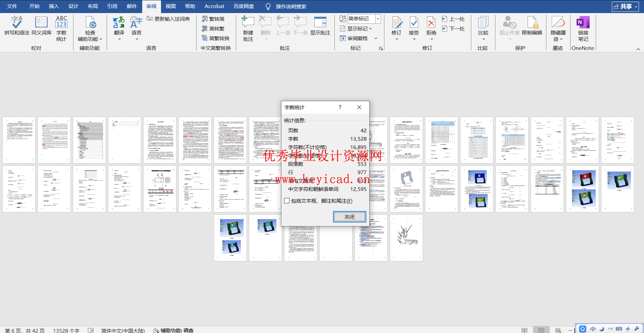Click the 共享 share button
This screenshot has width=644, height=333.
point(625,7)
